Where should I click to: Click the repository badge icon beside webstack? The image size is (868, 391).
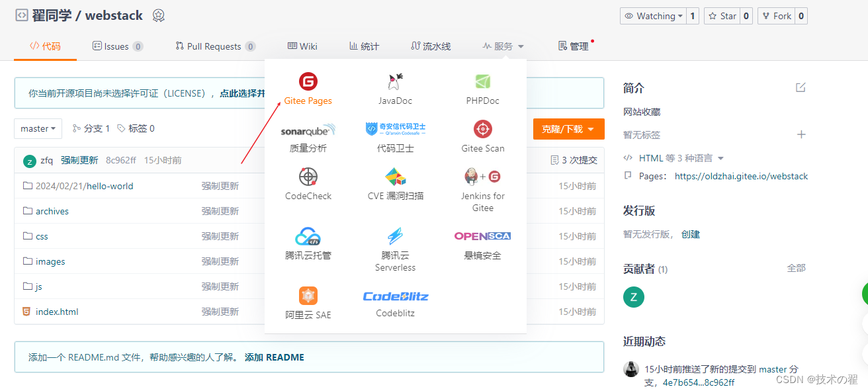(x=158, y=15)
